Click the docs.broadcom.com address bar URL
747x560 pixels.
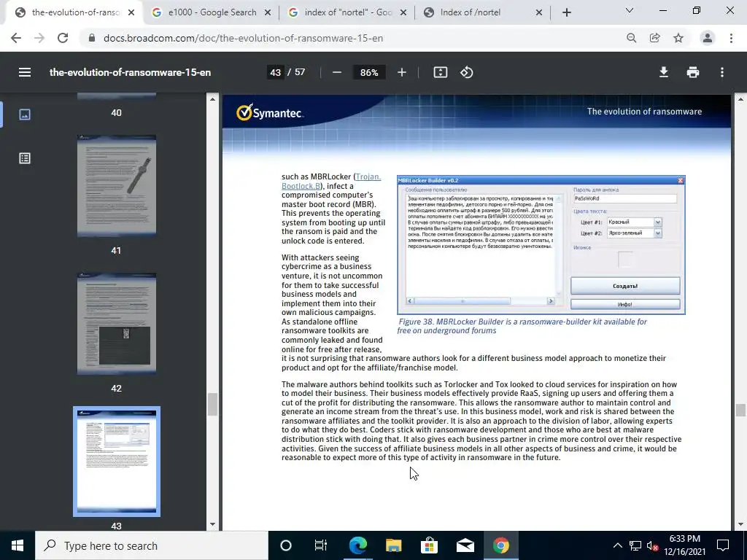click(x=243, y=38)
